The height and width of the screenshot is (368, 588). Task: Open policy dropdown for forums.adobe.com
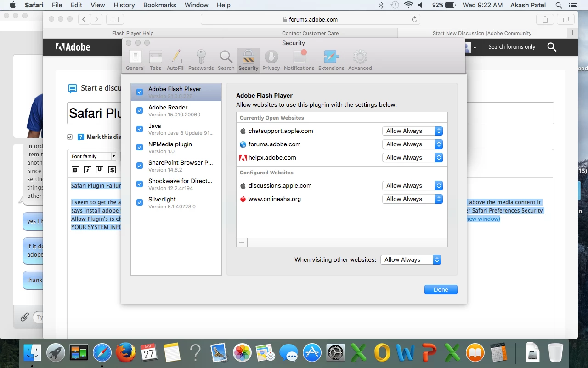[x=412, y=144]
